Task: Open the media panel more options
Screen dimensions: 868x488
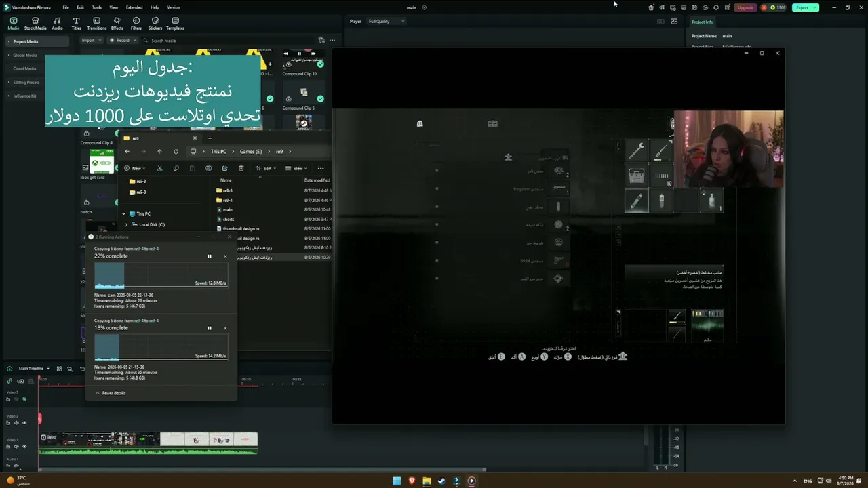Action: [332, 41]
